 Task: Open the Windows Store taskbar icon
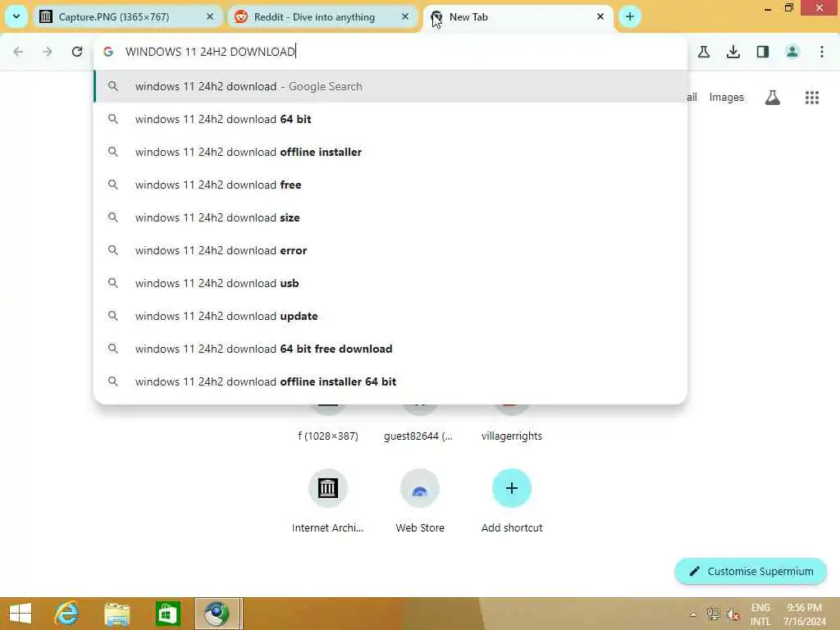coord(167,614)
